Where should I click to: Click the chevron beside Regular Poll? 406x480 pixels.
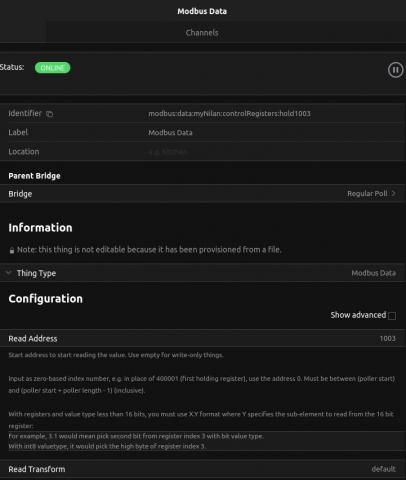tap(393, 193)
